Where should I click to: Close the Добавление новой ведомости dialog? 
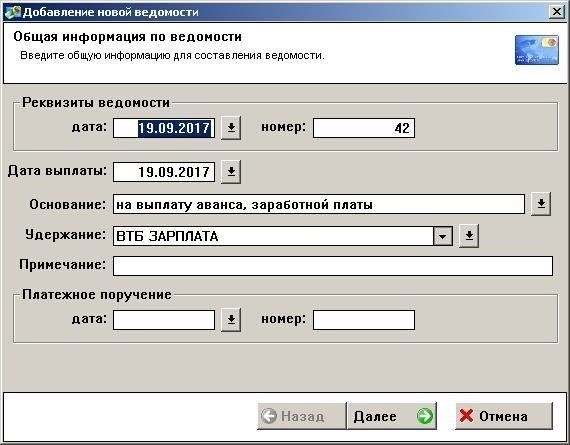(x=557, y=12)
